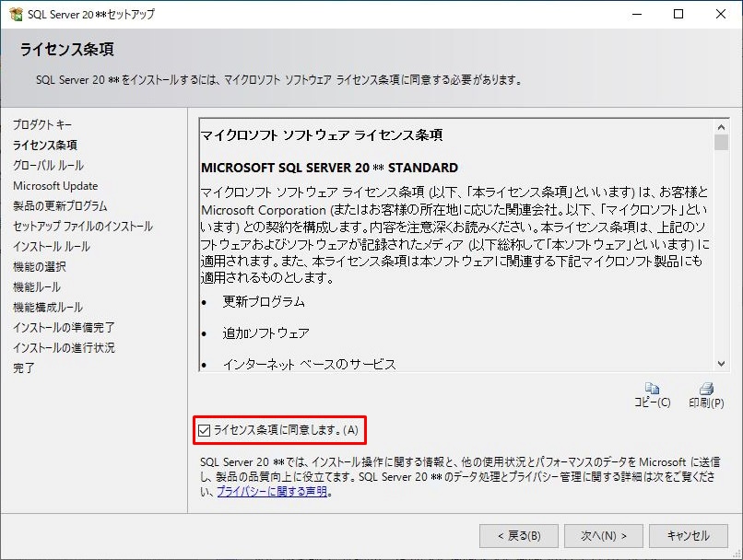Select the 完了 step in sidebar

(24, 368)
